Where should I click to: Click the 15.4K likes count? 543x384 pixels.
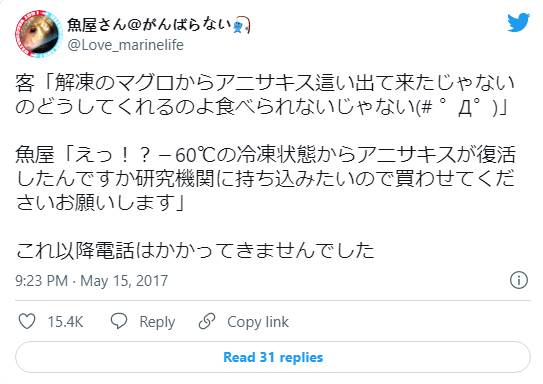click(x=65, y=322)
